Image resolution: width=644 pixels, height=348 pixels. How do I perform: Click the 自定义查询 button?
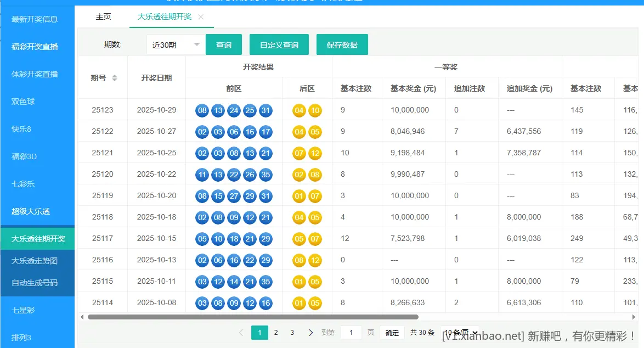(x=279, y=44)
